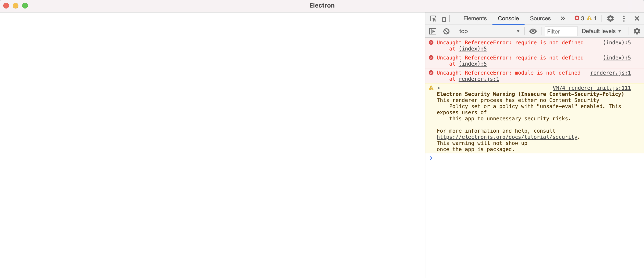Toggle the device toolbar
Image resolution: width=644 pixels, height=278 pixels.
pyautogui.click(x=446, y=18)
